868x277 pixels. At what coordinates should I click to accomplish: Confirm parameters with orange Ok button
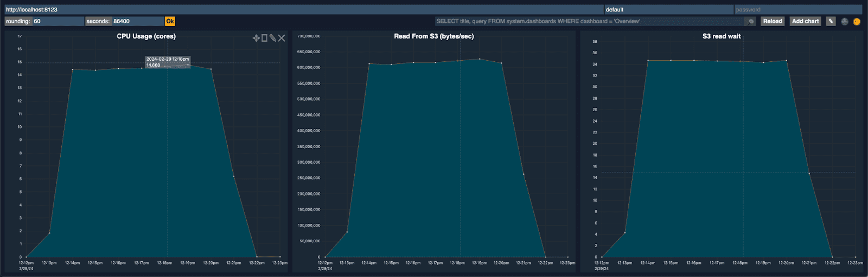[x=170, y=21]
